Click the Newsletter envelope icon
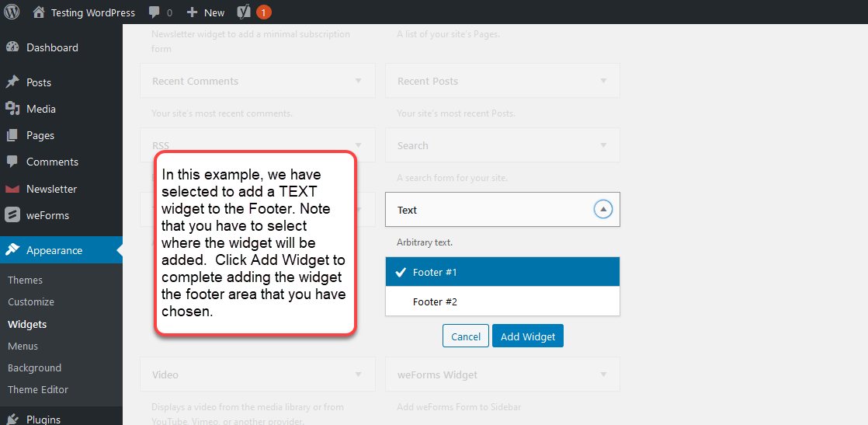 point(12,189)
